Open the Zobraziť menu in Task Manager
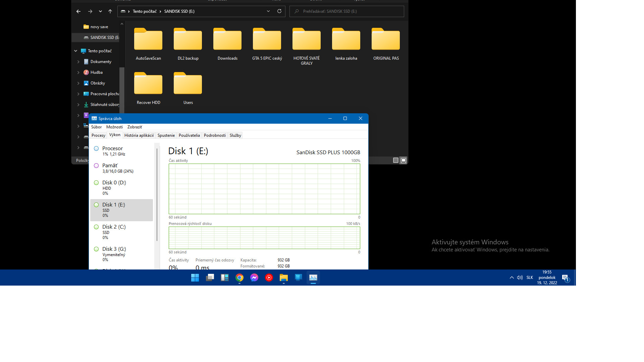This screenshot has height=362, width=644. (x=135, y=127)
